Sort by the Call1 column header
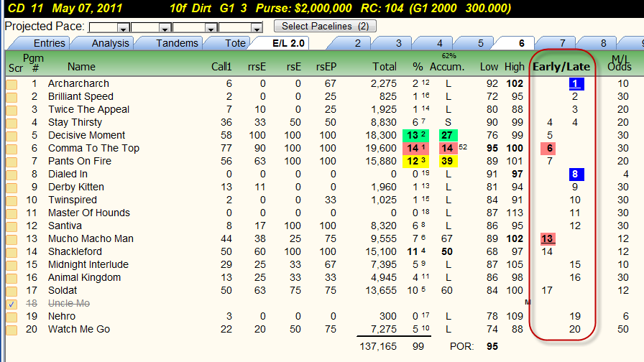This screenshot has height=362, width=644. tap(221, 67)
